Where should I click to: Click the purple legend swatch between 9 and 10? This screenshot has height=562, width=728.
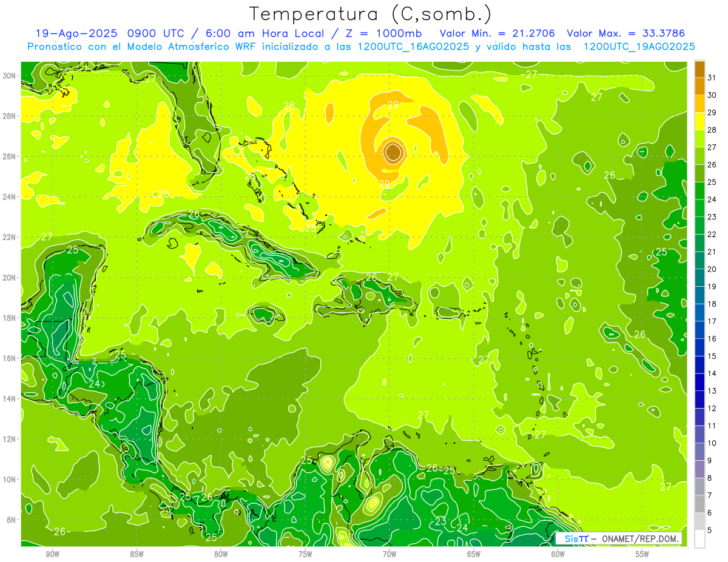click(699, 452)
